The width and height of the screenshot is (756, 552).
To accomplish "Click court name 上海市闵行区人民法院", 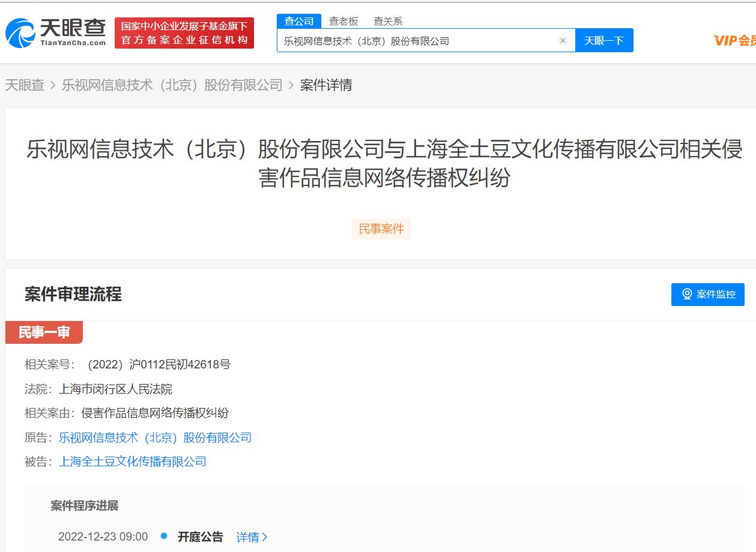I will 115,389.
